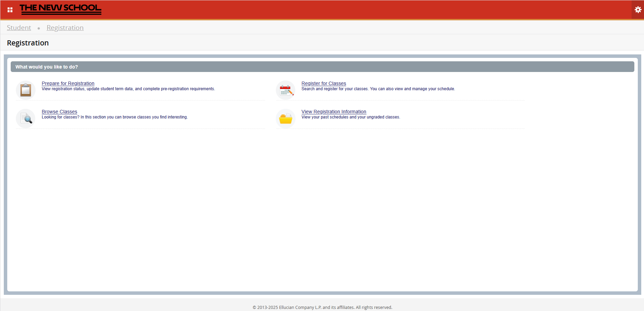Click The New School logo
The height and width of the screenshot is (311, 644).
[60, 9]
